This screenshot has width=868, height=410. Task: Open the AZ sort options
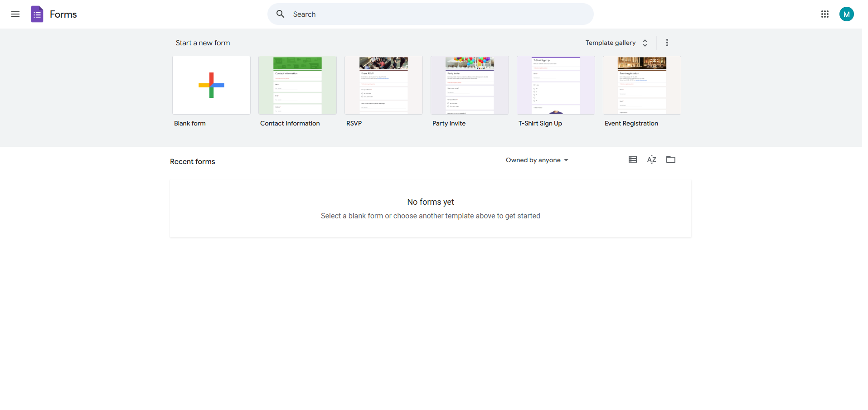click(x=651, y=159)
